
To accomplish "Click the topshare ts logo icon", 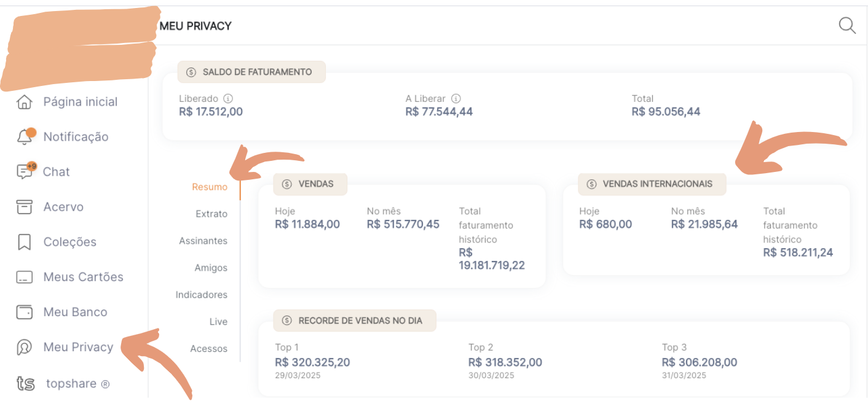I will click(25, 384).
